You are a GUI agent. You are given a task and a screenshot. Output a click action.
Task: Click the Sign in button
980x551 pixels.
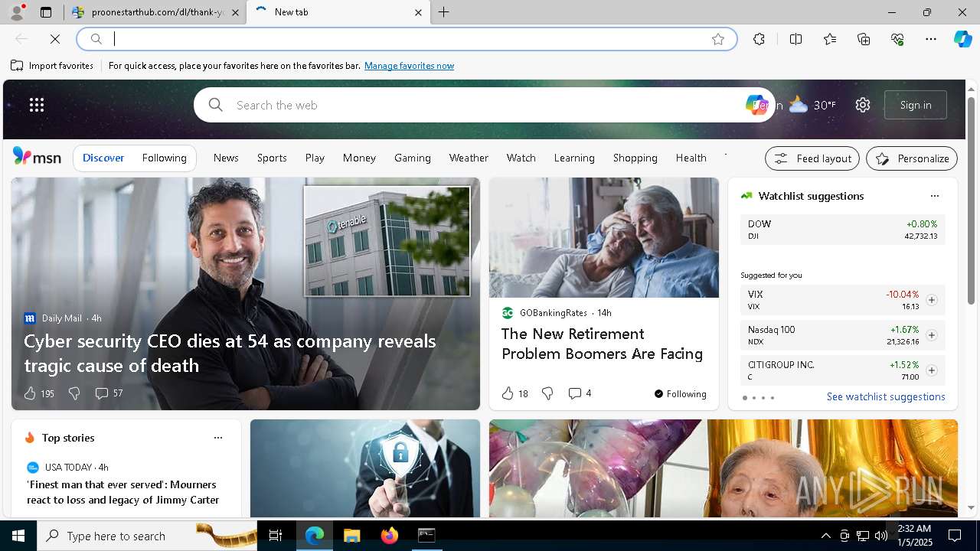pos(916,105)
